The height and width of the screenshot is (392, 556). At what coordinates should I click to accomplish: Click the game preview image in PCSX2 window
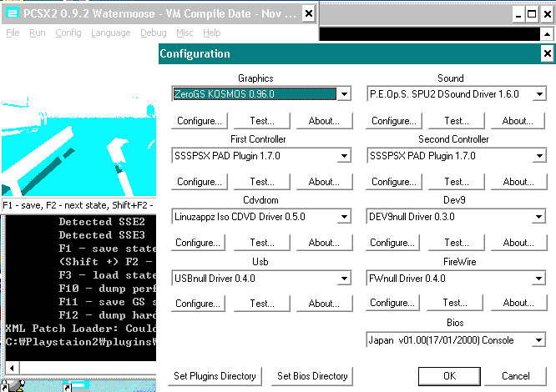pos(78,147)
